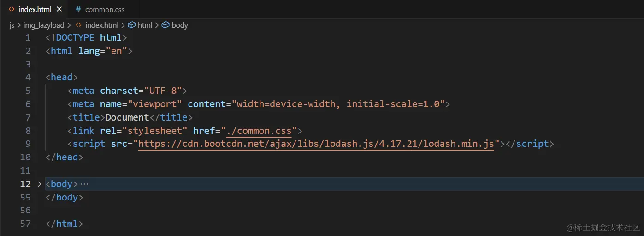Expand the folded body tag arrow
Viewport: 644px width, 236px height.
point(39,184)
